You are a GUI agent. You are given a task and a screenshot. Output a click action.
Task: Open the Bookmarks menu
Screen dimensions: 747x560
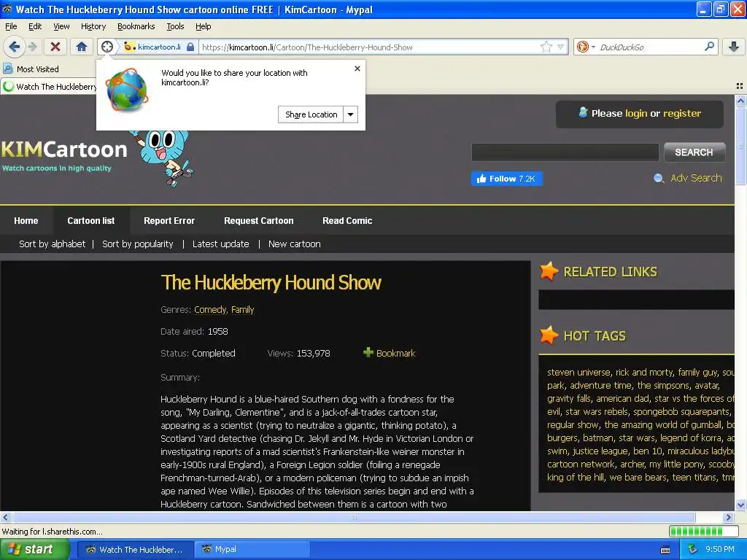tap(136, 26)
